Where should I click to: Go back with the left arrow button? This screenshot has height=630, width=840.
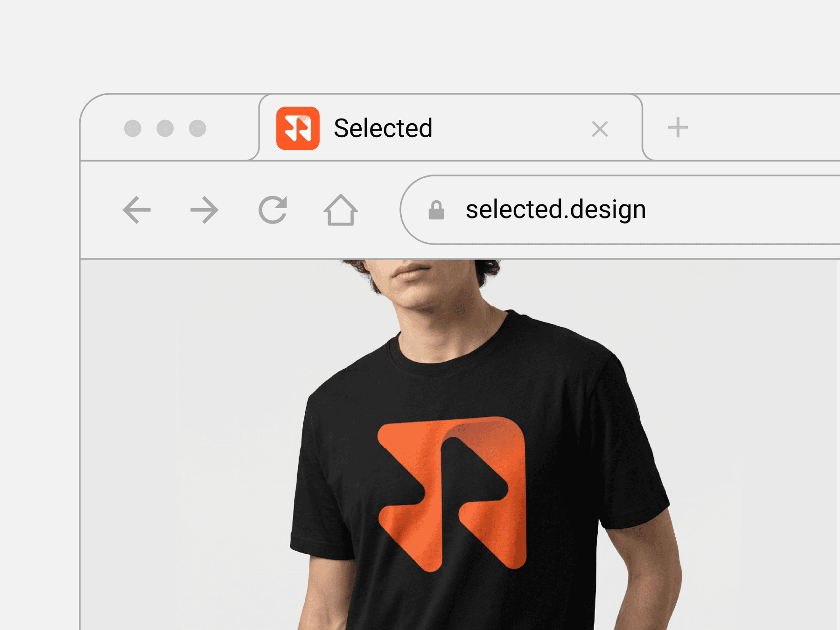(x=137, y=210)
